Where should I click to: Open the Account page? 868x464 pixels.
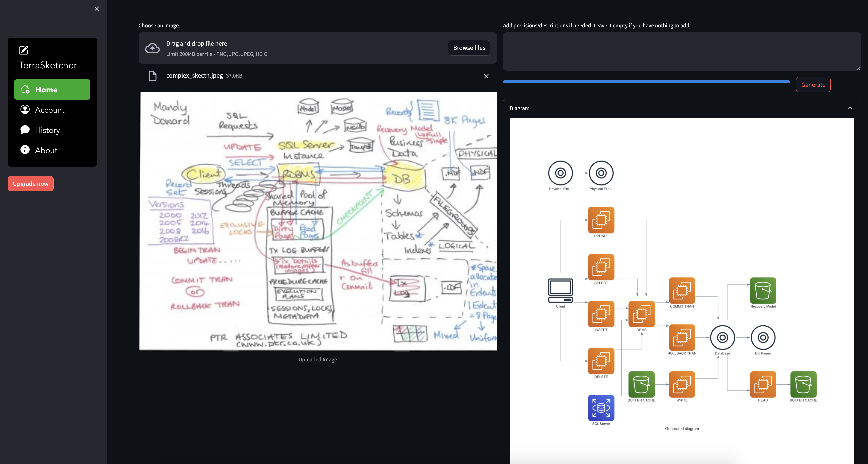(52, 110)
